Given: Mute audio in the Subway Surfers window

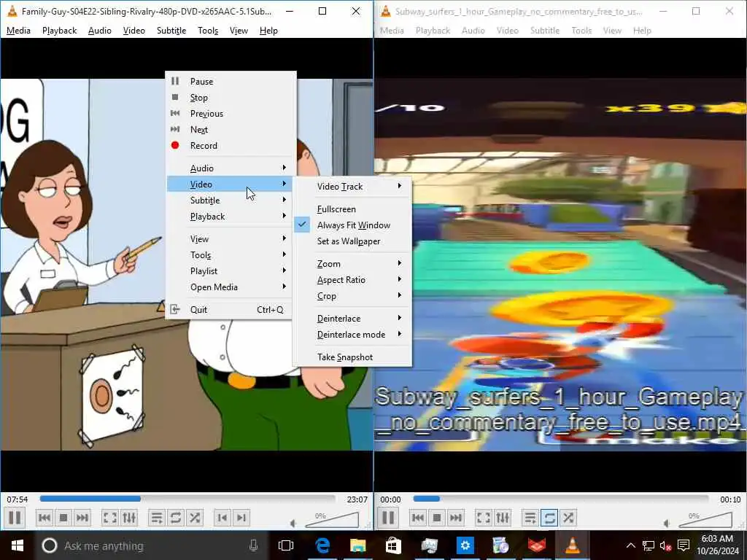Looking at the screenshot, I should coord(667,524).
